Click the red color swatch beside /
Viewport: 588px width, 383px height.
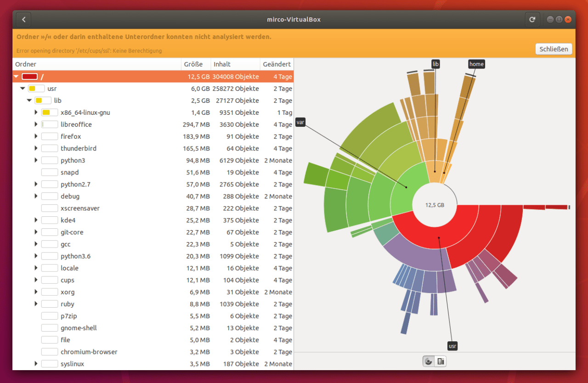pyautogui.click(x=29, y=76)
